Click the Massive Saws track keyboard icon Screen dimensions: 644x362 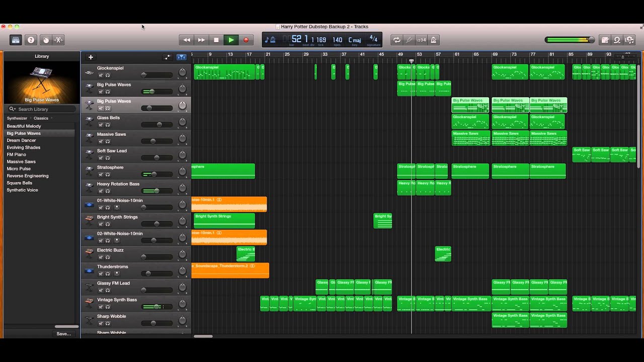click(x=89, y=139)
